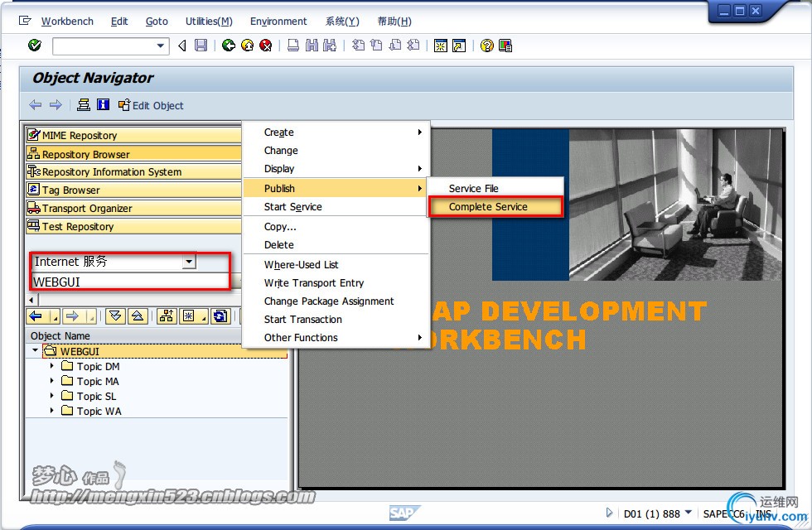Expand the Topic MA folder
Image resolution: width=812 pixels, height=530 pixels.
(x=51, y=381)
